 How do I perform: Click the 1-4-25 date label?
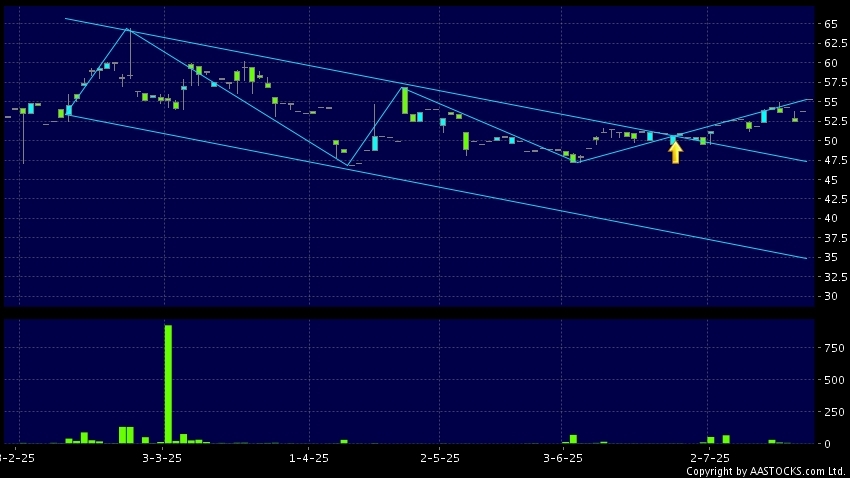point(309,458)
